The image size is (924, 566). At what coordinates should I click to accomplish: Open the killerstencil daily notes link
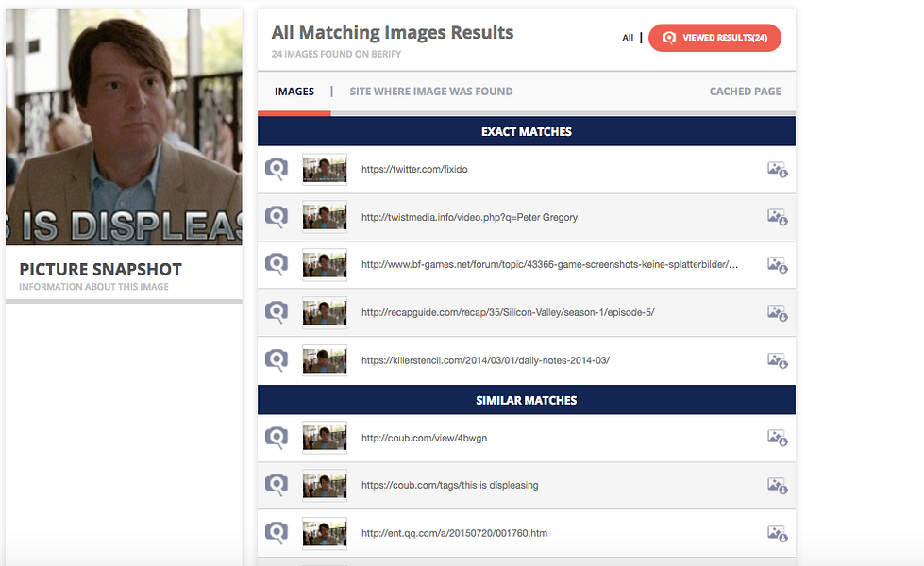(484, 359)
